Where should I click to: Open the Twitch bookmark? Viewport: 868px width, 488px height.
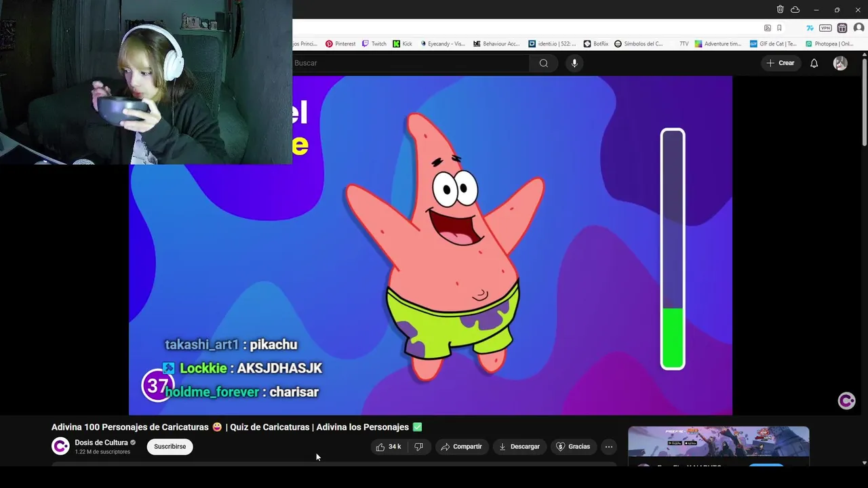374,44
